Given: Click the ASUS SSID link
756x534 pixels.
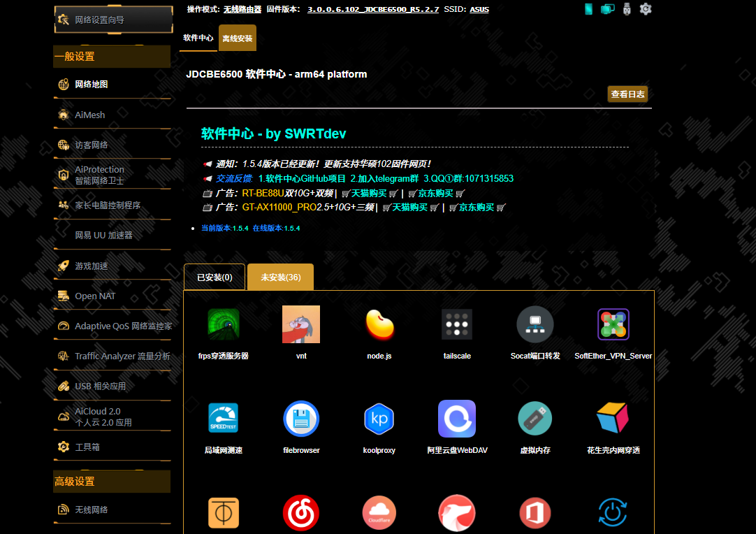Looking at the screenshot, I should point(479,9).
